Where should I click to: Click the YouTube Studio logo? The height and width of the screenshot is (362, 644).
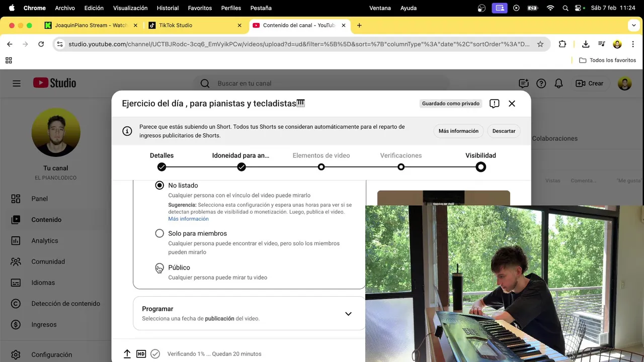tap(54, 83)
